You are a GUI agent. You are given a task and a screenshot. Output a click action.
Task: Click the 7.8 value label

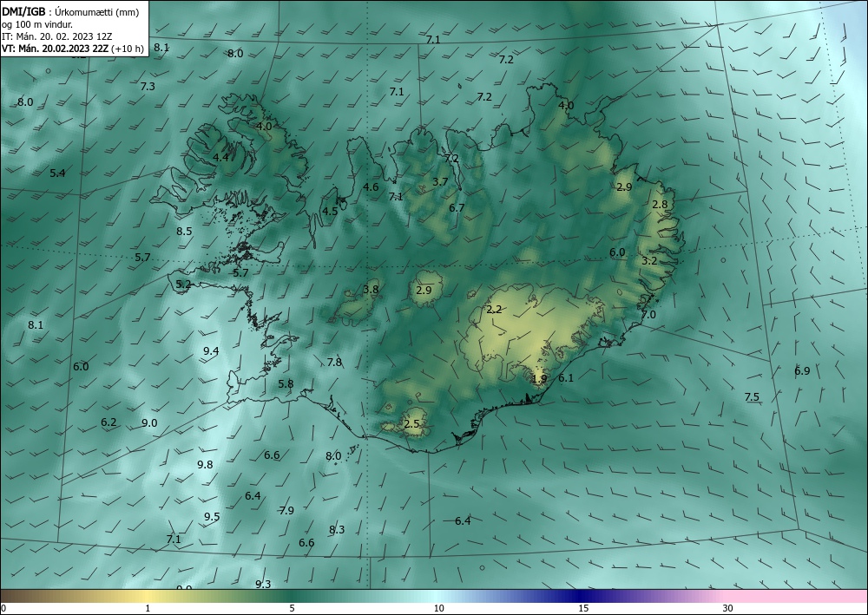pos(334,363)
